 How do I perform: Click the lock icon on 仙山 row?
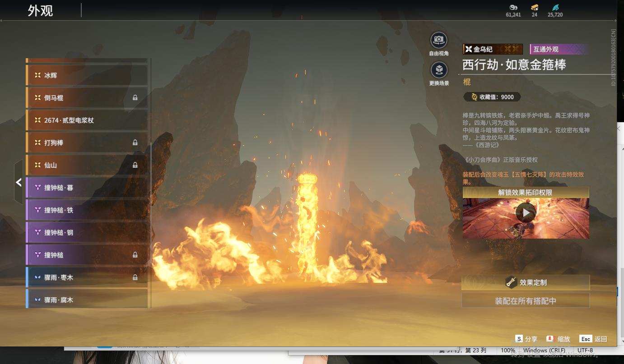(x=135, y=165)
